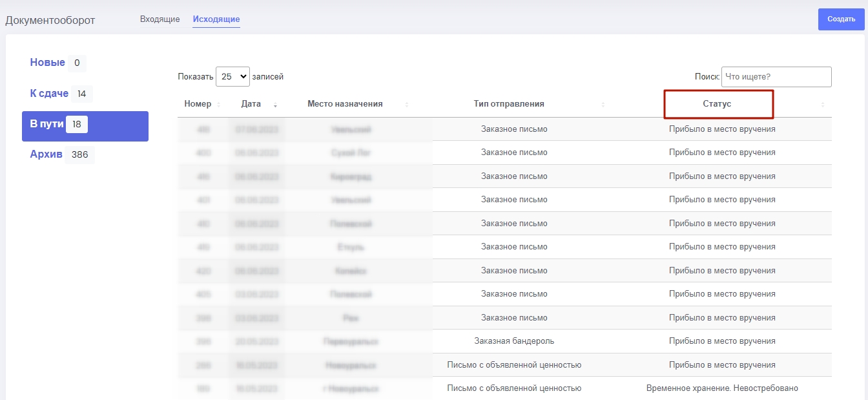Select the highlighted В пути menu item
This screenshot has width=868, height=400.
tap(46, 125)
